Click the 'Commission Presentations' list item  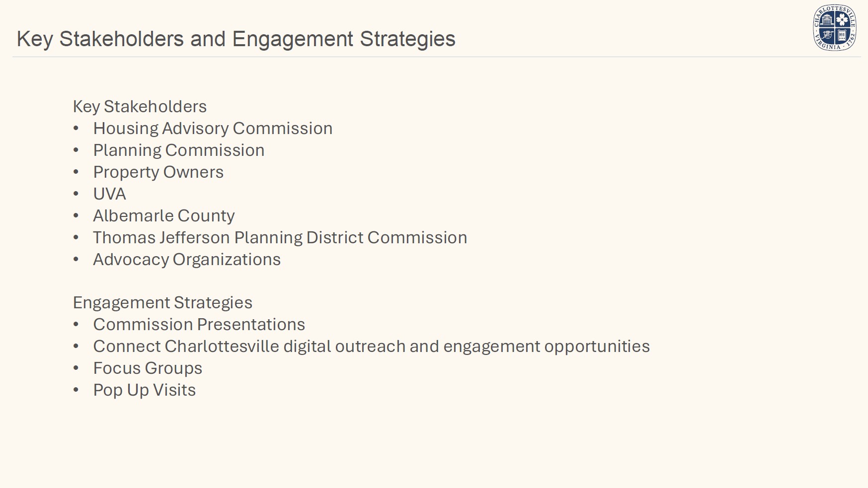click(199, 325)
